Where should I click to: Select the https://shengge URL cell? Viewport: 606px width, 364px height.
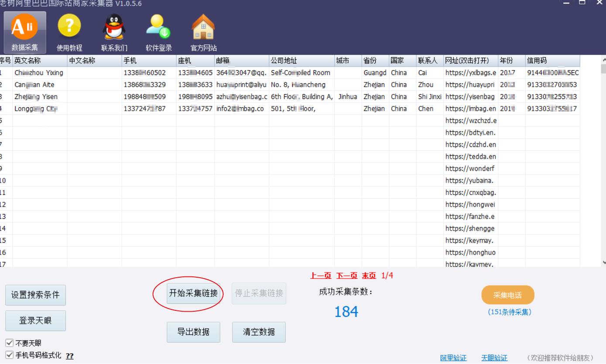pos(471,228)
